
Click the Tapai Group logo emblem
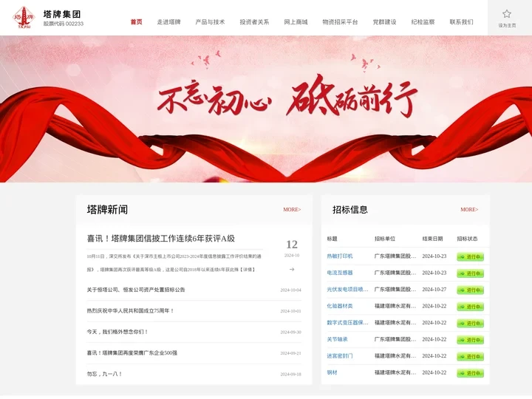pos(24,17)
